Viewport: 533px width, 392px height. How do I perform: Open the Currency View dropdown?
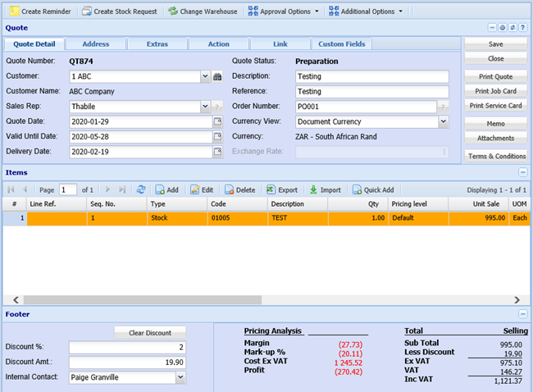[x=443, y=121]
